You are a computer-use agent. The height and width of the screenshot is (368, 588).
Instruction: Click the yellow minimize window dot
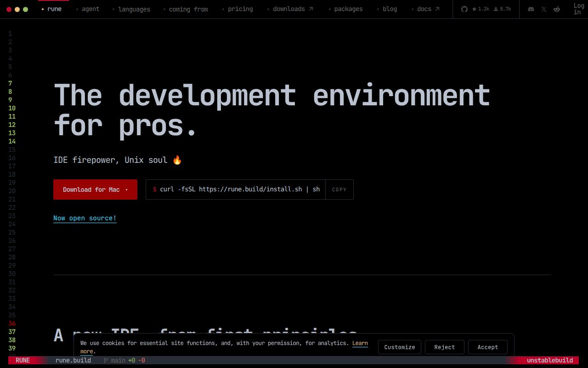[17, 9]
